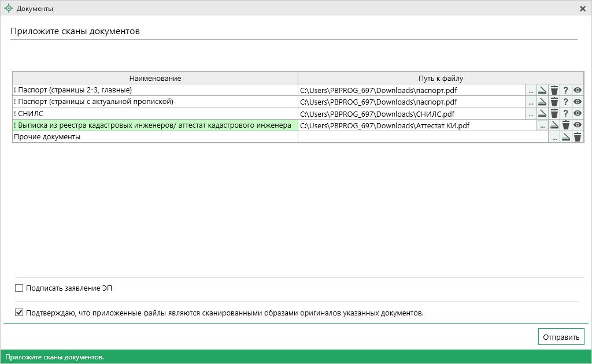Click the Наименование column header
Viewport: 592px width, 364px height.
(155, 78)
